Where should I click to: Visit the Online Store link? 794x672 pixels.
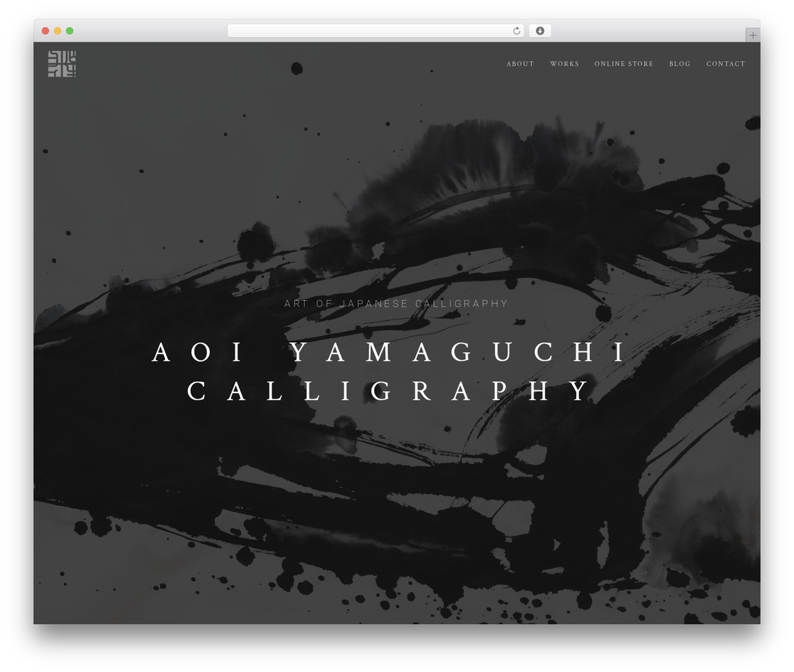[x=624, y=64]
